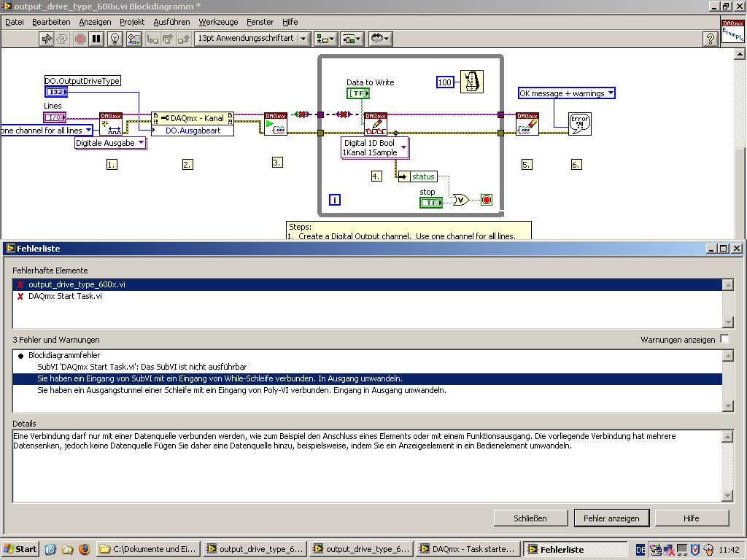Select the Ausgangstunnel Poly-VI error row
The image size is (747, 560).
367,390
